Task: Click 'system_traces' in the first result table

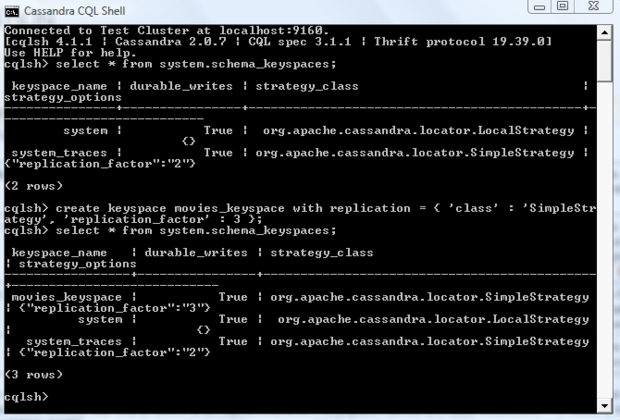Action: coord(59,153)
